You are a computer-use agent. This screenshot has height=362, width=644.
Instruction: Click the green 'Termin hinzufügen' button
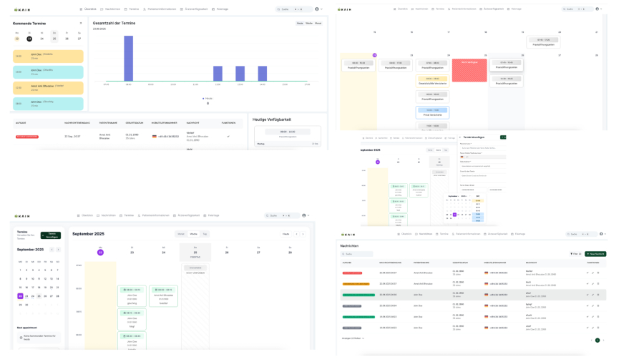(x=51, y=235)
